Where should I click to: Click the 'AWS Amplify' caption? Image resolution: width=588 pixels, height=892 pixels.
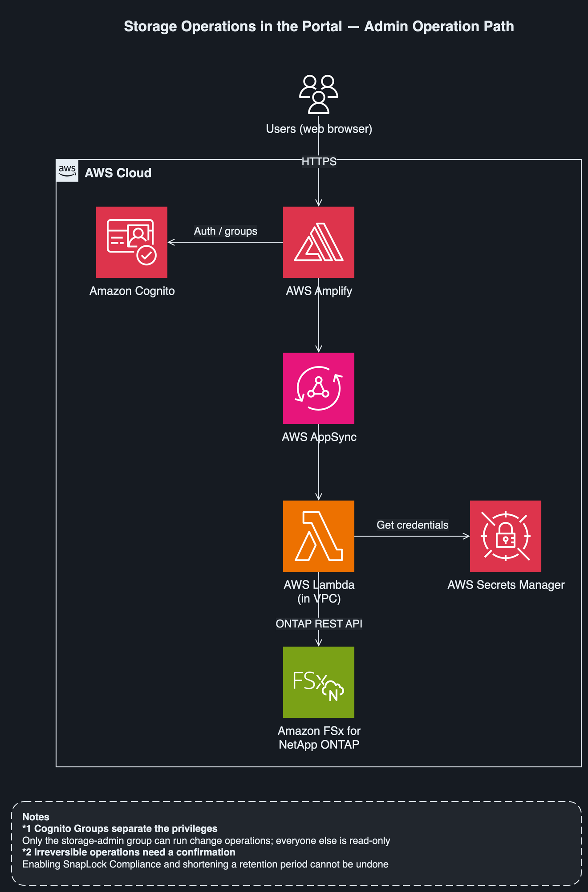319,291
